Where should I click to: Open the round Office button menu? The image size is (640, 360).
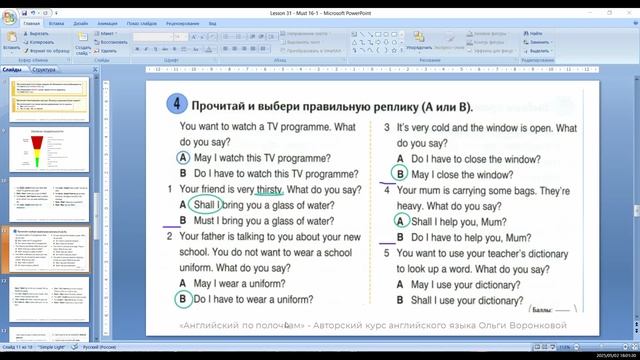9,17
